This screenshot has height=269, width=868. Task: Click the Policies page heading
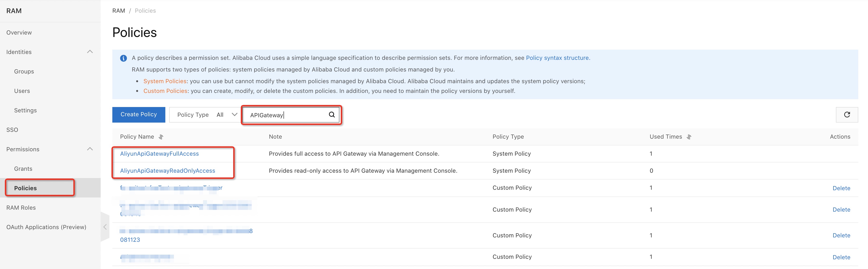[134, 33]
